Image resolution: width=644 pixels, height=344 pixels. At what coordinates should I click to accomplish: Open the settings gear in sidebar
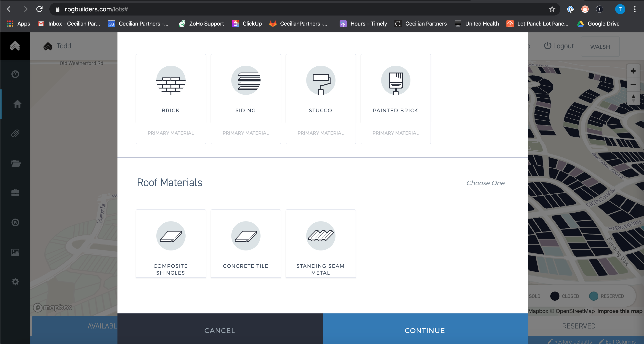coord(15,281)
